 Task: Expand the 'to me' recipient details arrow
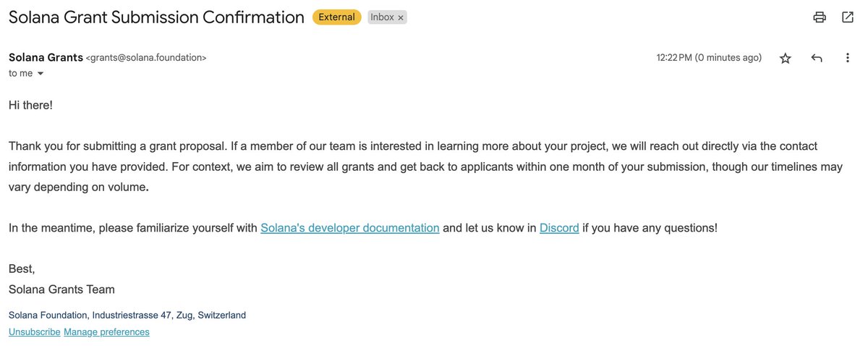click(41, 74)
